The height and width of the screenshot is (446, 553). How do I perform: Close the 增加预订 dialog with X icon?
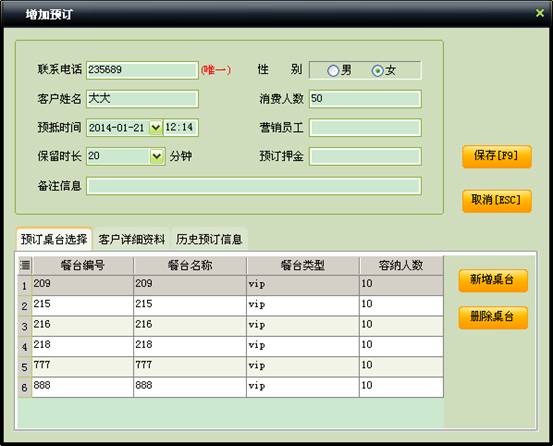pos(540,13)
